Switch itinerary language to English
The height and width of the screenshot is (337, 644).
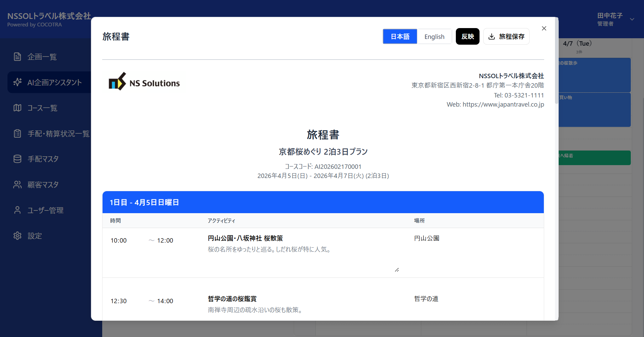435,36
